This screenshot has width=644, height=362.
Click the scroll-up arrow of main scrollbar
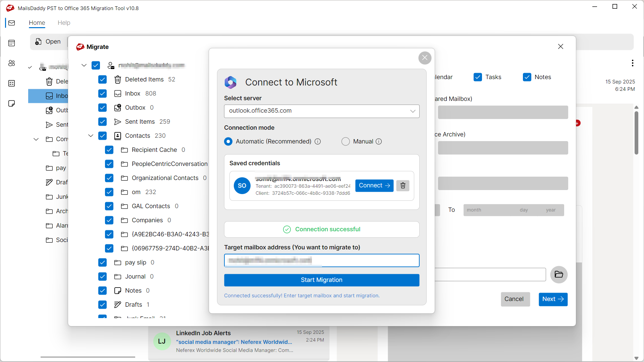click(x=636, y=107)
